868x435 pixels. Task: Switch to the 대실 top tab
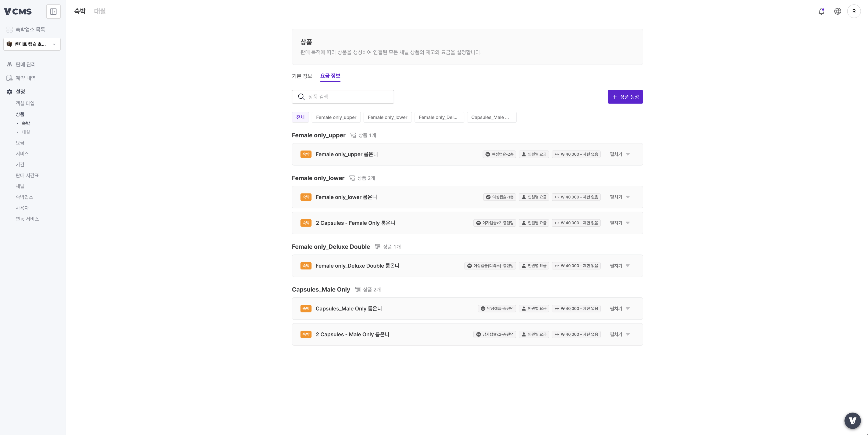(100, 11)
